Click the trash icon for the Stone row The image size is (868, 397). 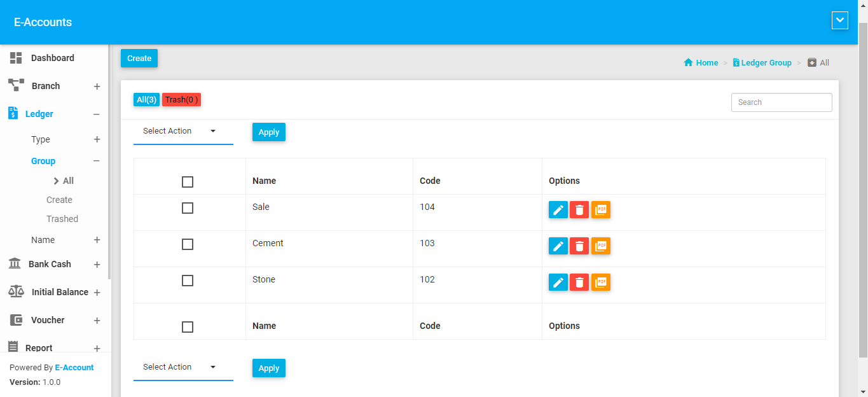pos(579,282)
